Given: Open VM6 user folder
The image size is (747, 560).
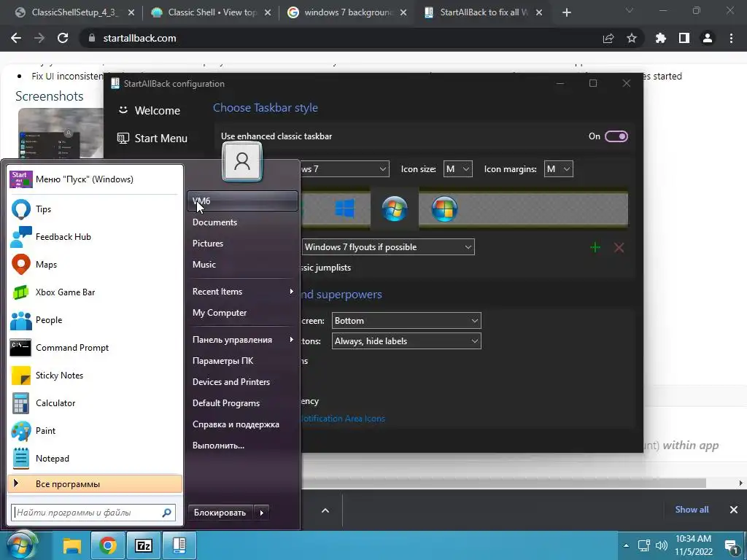Looking at the screenshot, I should pos(242,201).
